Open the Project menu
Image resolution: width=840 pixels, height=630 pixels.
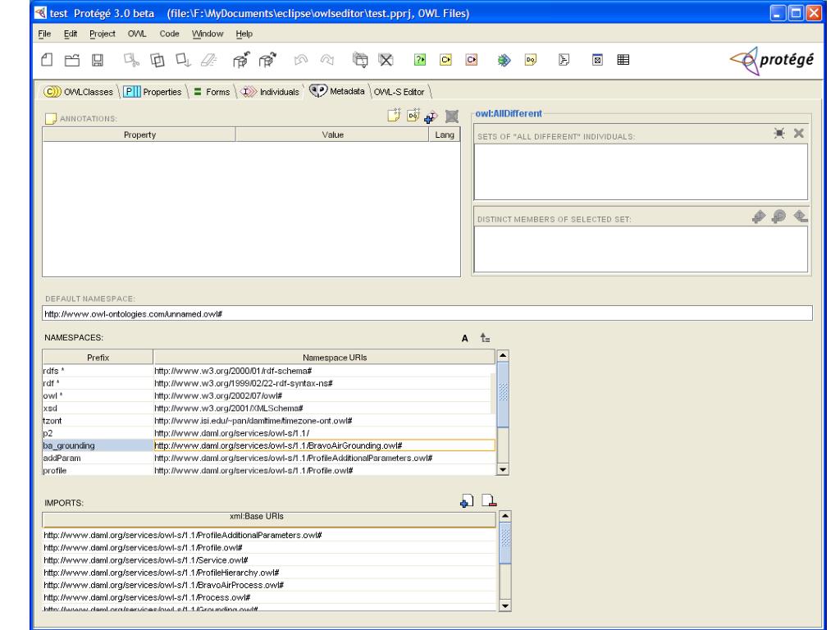tap(103, 34)
